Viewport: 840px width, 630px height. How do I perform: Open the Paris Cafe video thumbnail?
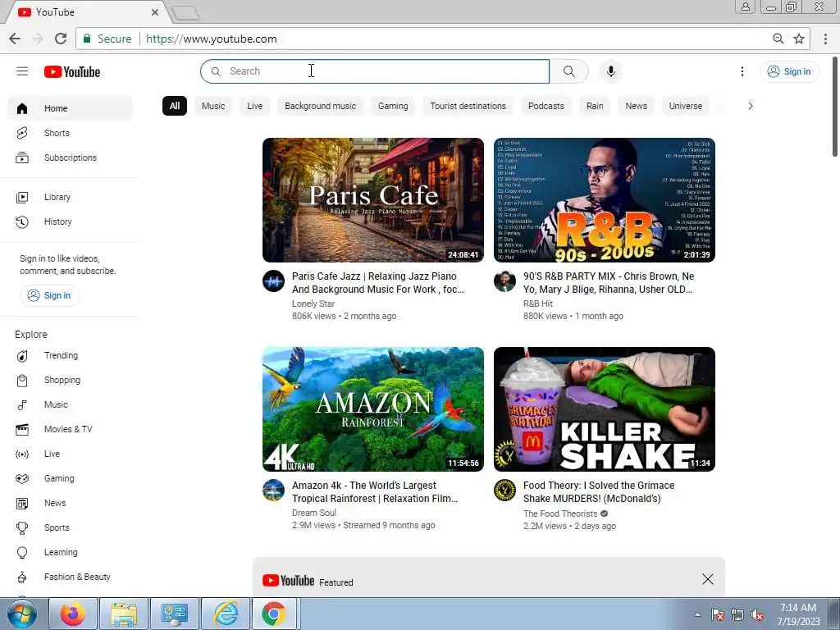[373, 200]
